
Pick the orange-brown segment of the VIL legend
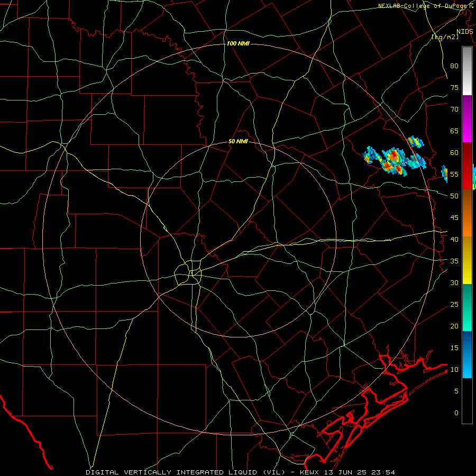[x=467, y=213]
